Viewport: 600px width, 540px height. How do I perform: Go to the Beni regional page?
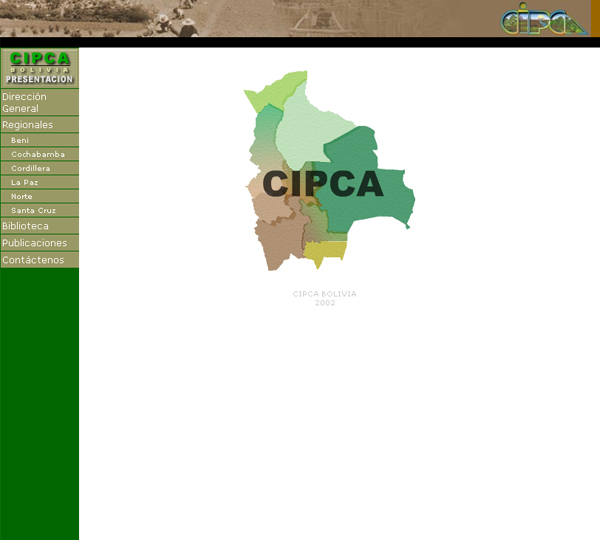point(39,140)
